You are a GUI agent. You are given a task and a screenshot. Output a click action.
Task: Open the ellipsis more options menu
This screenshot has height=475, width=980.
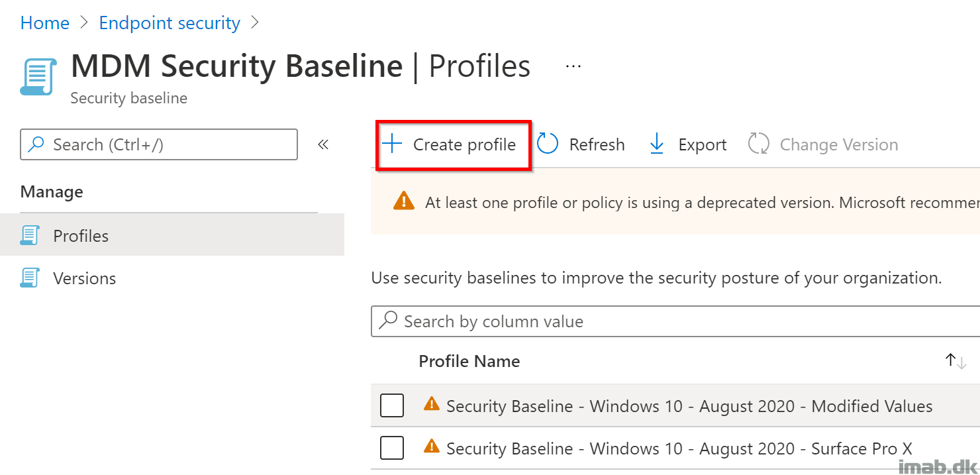point(573,66)
